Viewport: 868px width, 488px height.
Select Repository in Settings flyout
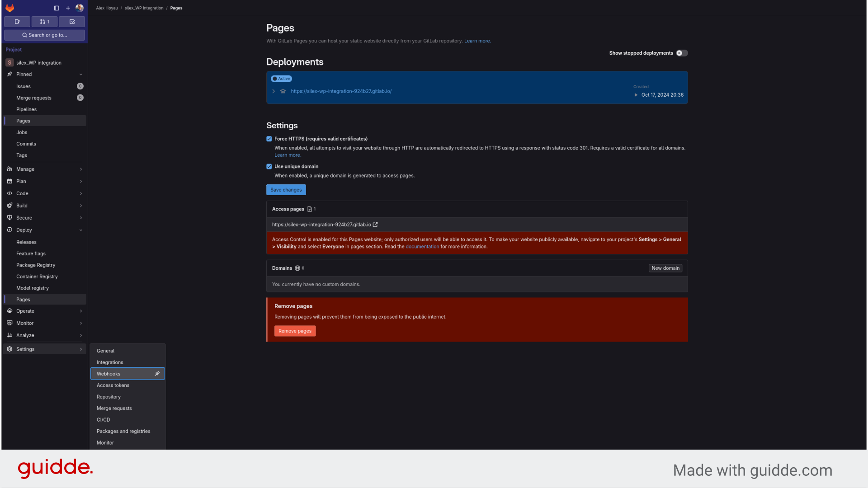(127, 397)
